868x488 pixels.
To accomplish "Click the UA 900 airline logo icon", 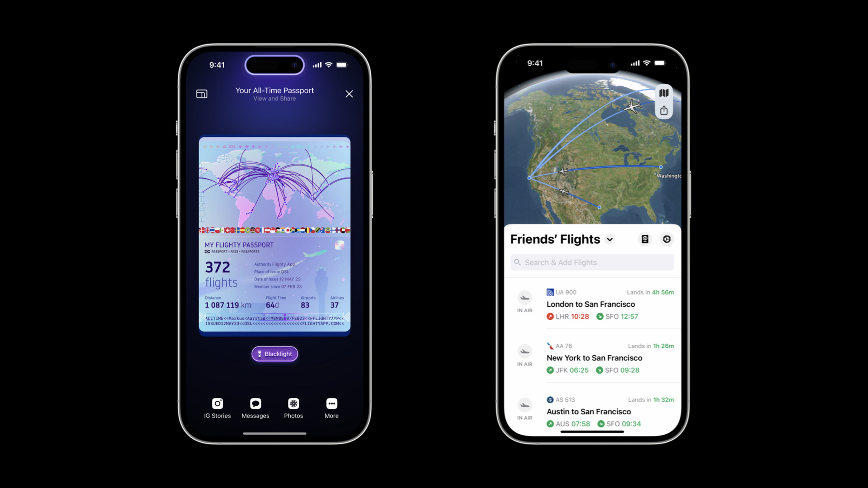I will (x=550, y=292).
